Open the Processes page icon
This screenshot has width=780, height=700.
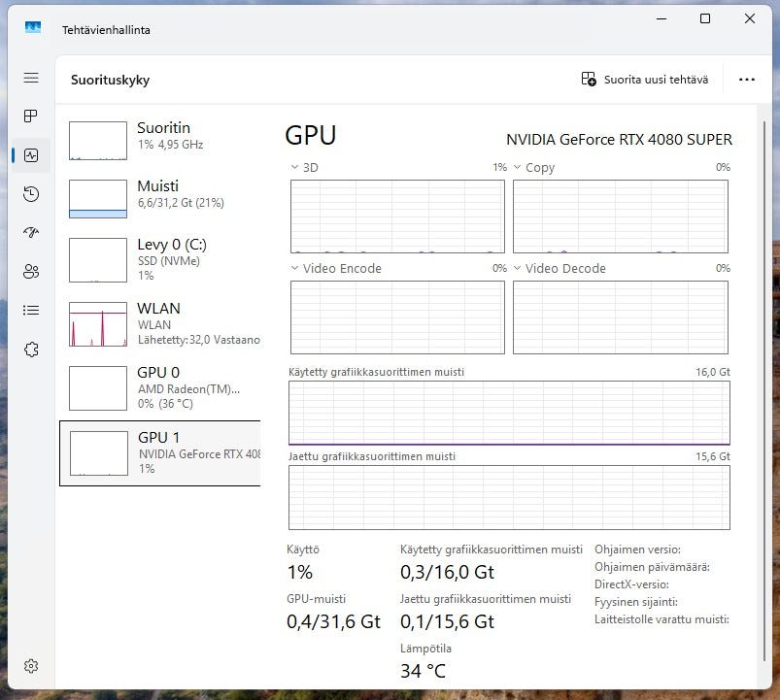pos(31,117)
